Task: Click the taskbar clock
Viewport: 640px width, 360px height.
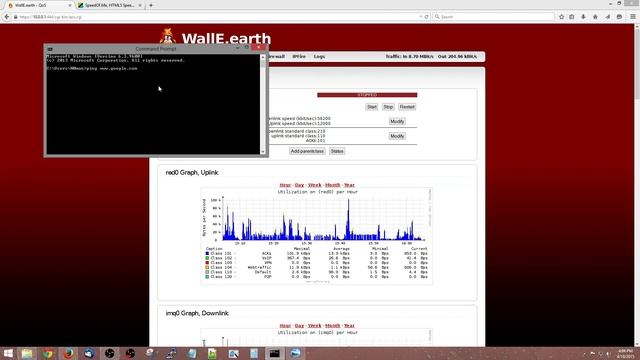Action: point(625,353)
